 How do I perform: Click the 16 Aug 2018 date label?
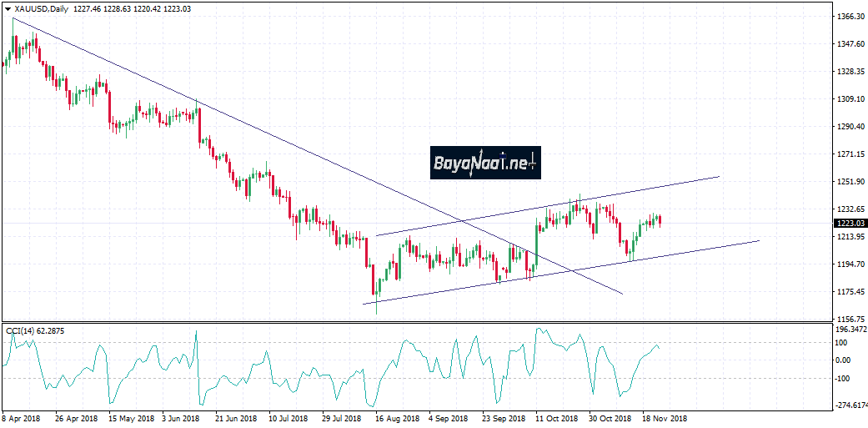point(394,418)
